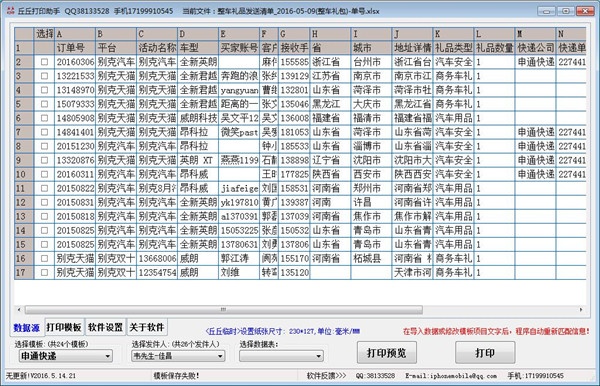Tick checkbox for row 5 order 15079333

pyautogui.click(x=44, y=104)
